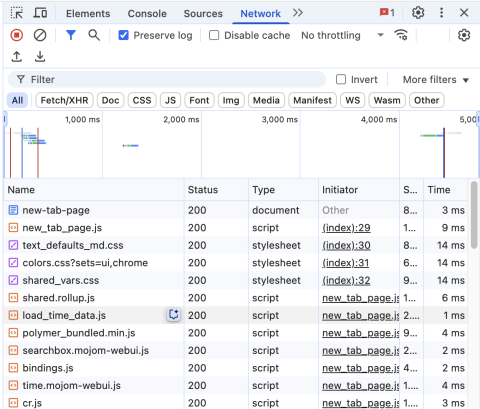
Task: Sort requests by Name column header
Action: coord(94,190)
